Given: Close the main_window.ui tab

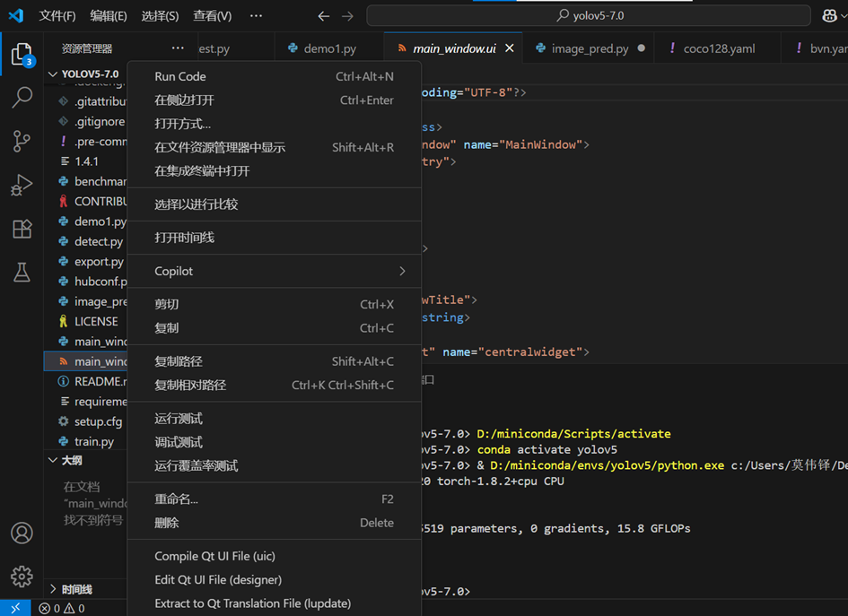Looking at the screenshot, I should pyautogui.click(x=510, y=48).
